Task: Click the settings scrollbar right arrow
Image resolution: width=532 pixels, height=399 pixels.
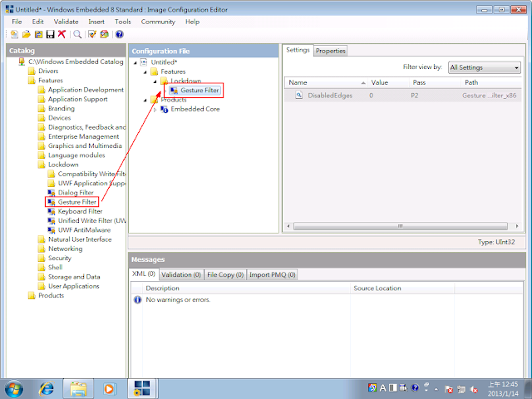Action: (x=517, y=226)
